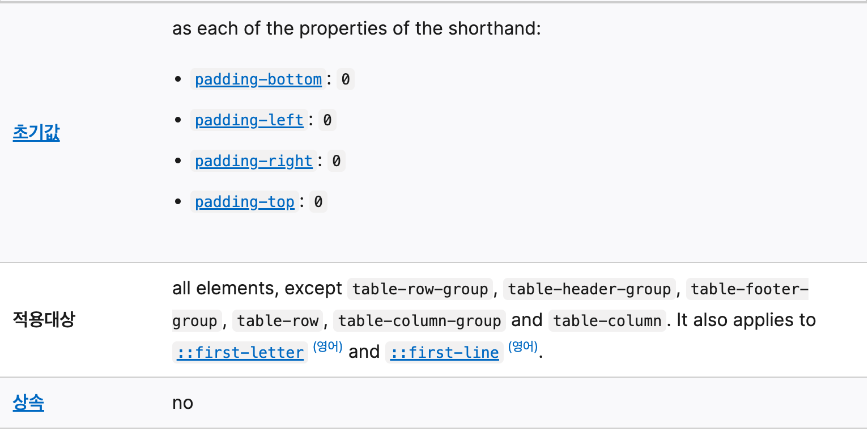Viewport: 868px width, 431px height.
Task: Open the padding-bottom property link
Action: (x=258, y=79)
